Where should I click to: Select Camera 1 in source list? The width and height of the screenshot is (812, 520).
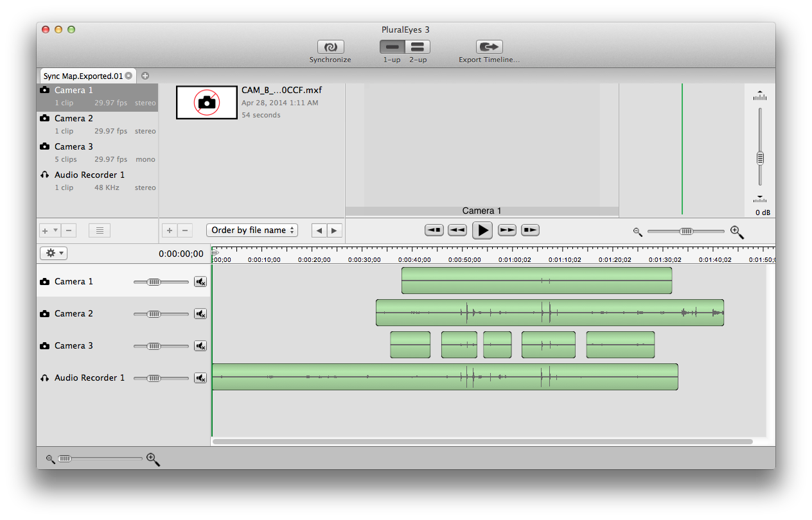[x=97, y=97]
